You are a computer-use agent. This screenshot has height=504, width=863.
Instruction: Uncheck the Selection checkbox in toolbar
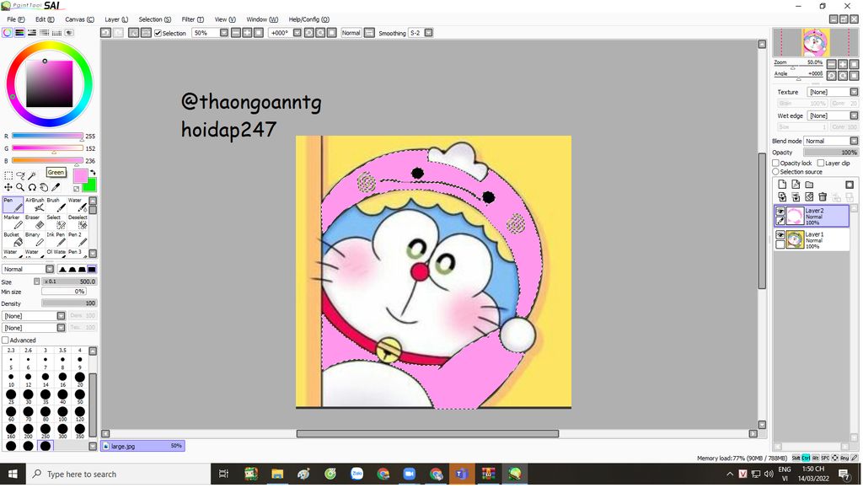click(158, 33)
